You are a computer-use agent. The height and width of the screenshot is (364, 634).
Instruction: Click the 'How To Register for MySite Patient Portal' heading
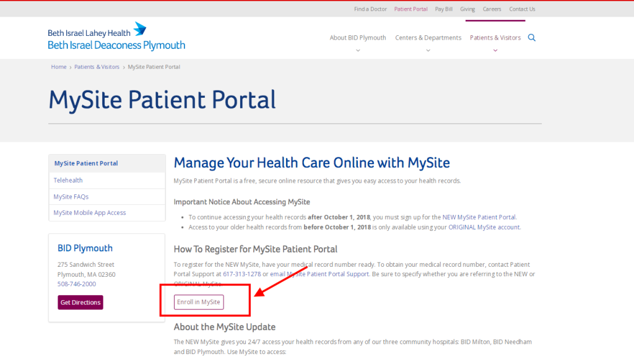256,249
